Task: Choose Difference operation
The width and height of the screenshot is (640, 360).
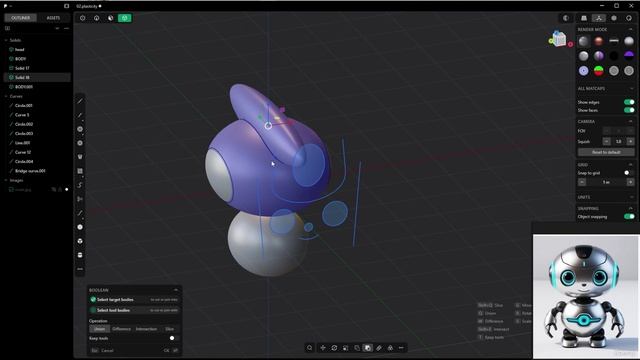Action: 121,329
